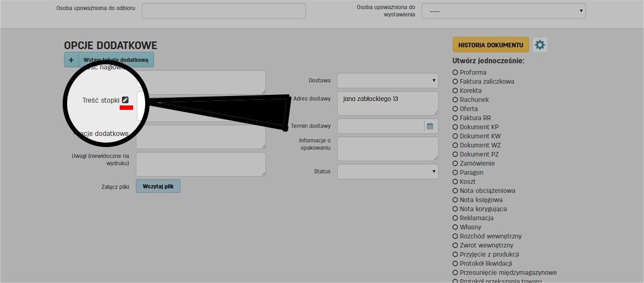
Task: Click the Uwagi niewidoczne na wydruku field
Action: coord(201,164)
